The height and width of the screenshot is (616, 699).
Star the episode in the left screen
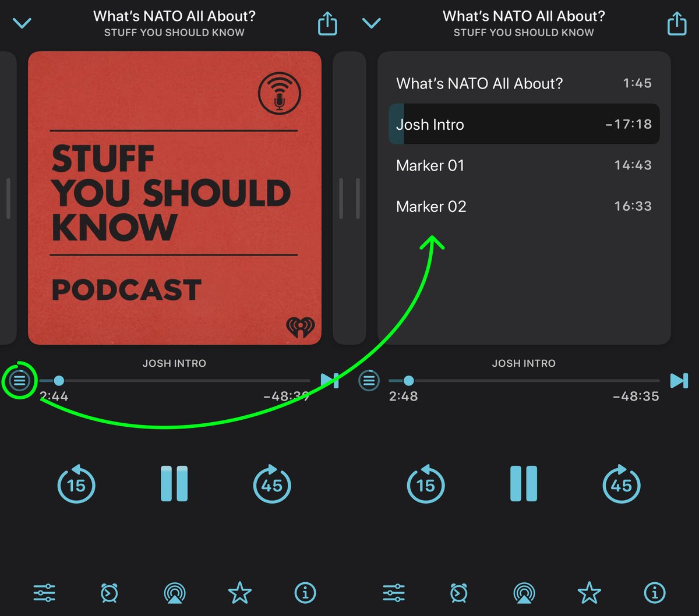pyautogui.click(x=239, y=593)
